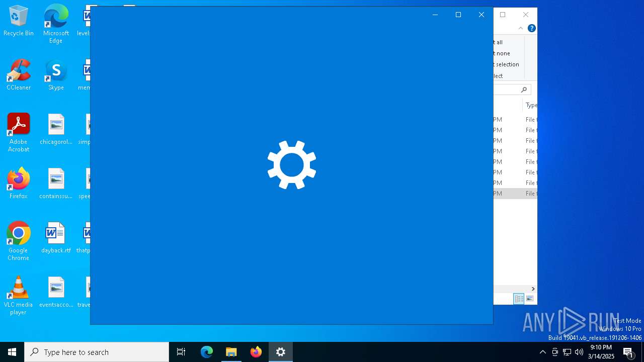This screenshot has height=362, width=644.
Task: Click Invert selection in the Explorer ribbon
Action: click(506, 64)
